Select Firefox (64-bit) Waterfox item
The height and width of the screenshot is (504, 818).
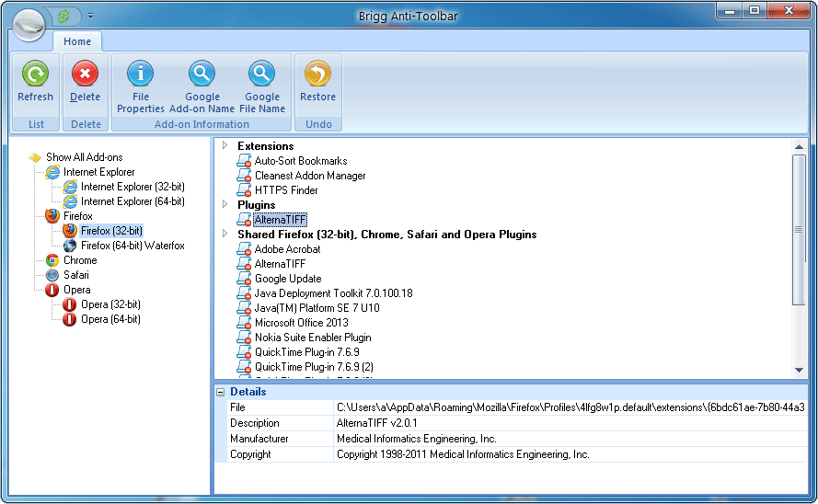tap(132, 246)
